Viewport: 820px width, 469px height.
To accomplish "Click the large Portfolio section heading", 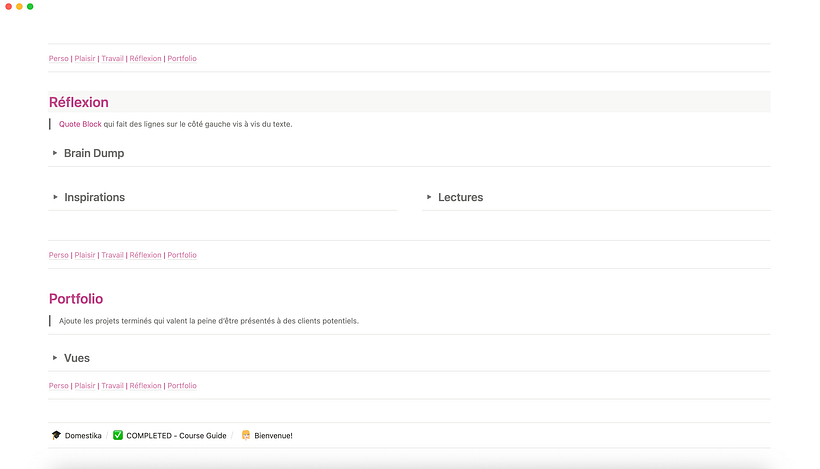I will pos(76,299).
